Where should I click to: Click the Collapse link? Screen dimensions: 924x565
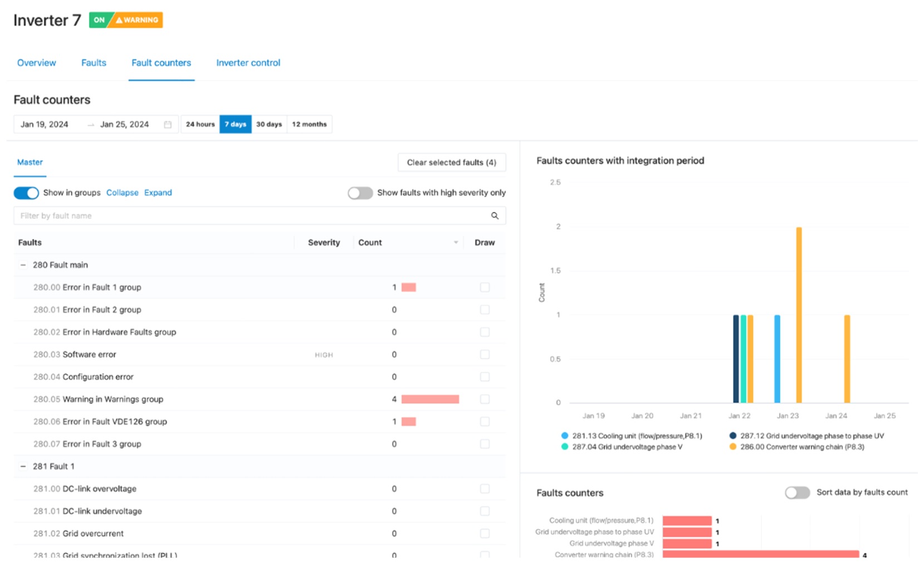coord(123,193)
